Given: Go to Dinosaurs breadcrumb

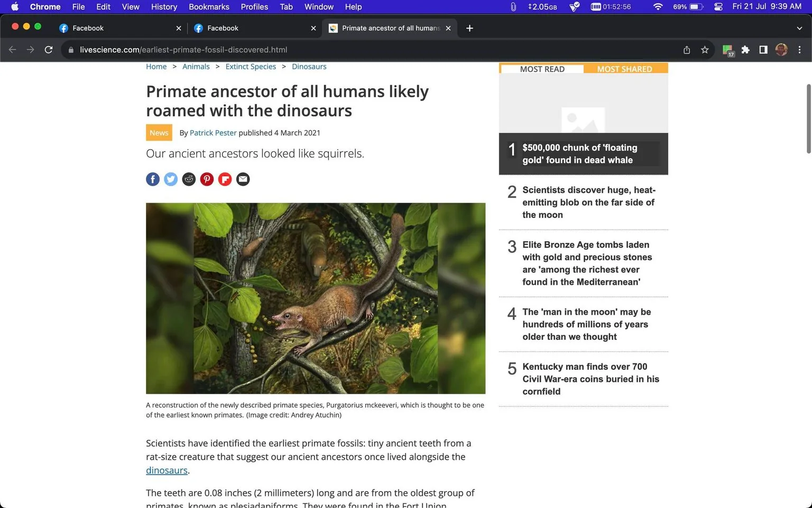Looking at the screenshot, I should (309, 67).
